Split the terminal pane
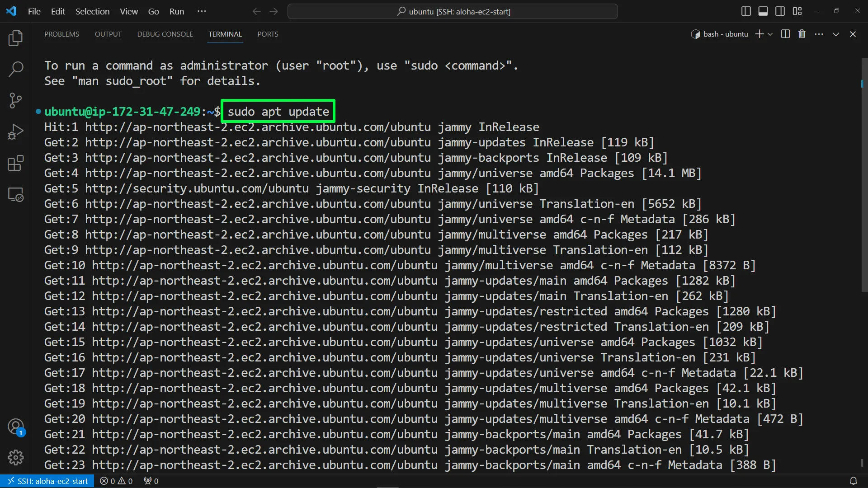This screenshot has height=488, width=868. coord(785,34)
